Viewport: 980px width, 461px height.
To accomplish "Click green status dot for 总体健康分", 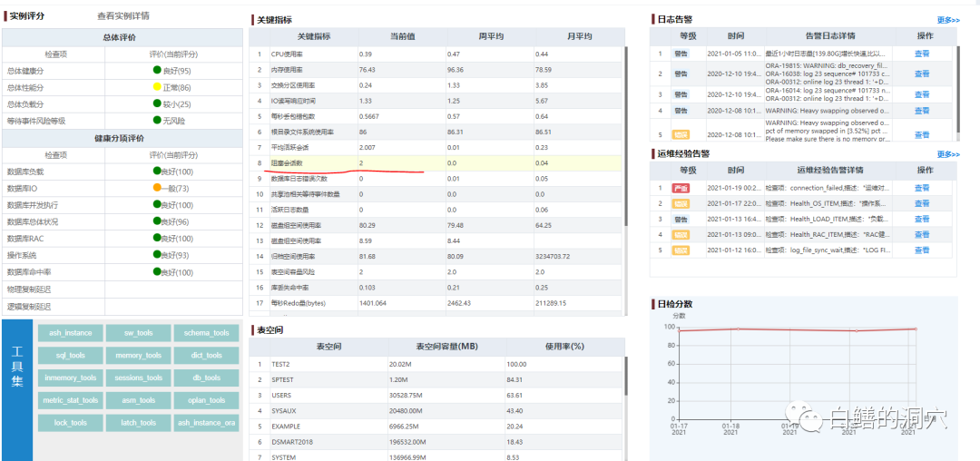I will tap(157, 71).
